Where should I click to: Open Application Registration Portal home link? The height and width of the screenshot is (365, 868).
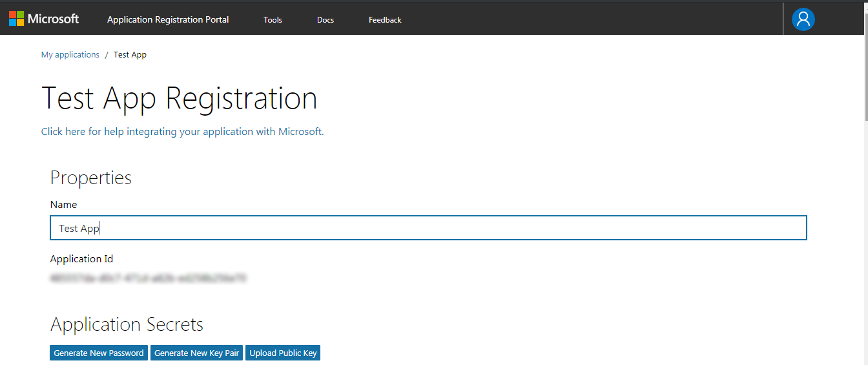click(168, 19)
